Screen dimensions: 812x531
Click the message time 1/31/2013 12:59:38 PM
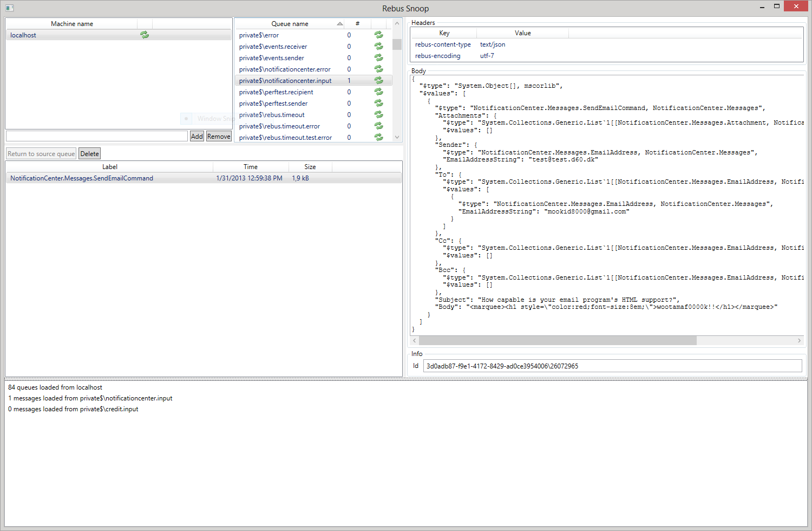[249, 178]
